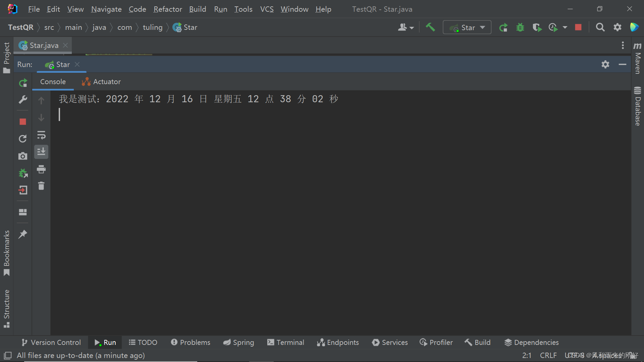Open the Terminal tool window
The height and width of the screenshot is (362, 644).
coord(285,342)
